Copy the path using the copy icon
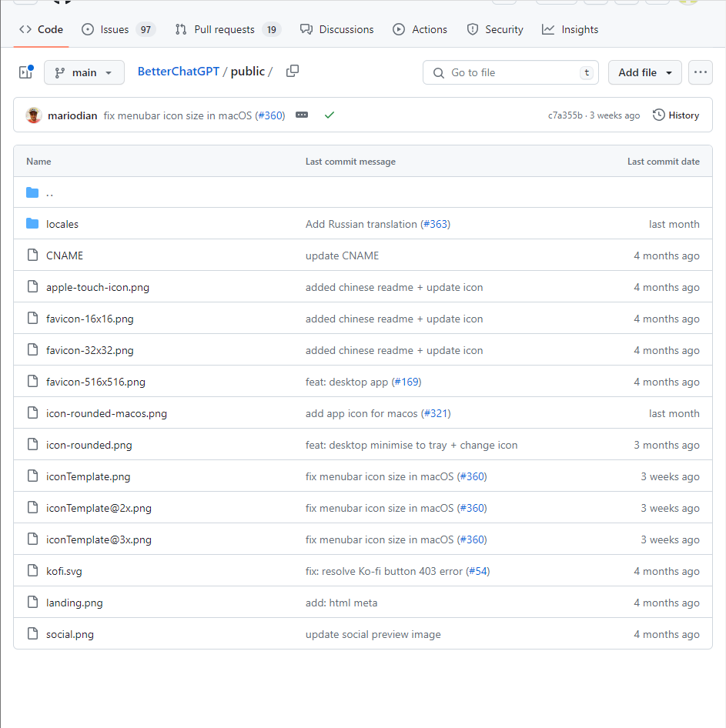726x728 pixels. pyautogui.click(x=292, y=72)
